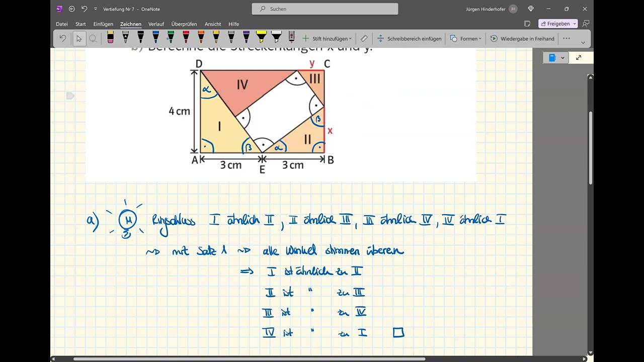The width and height of the screenshot is (644, 362).
Task: Switch to the Zeichnen tab
Action: (131, 24)
